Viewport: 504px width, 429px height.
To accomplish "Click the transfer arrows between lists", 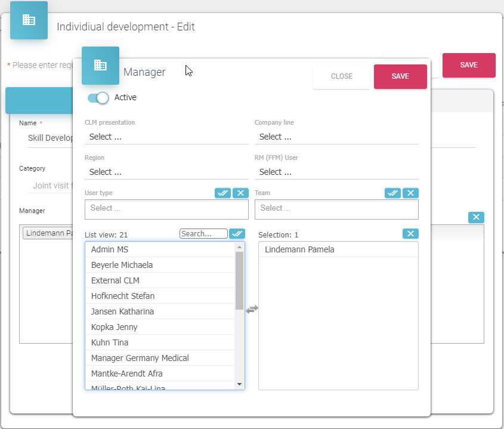I will (x=252, y=309).
